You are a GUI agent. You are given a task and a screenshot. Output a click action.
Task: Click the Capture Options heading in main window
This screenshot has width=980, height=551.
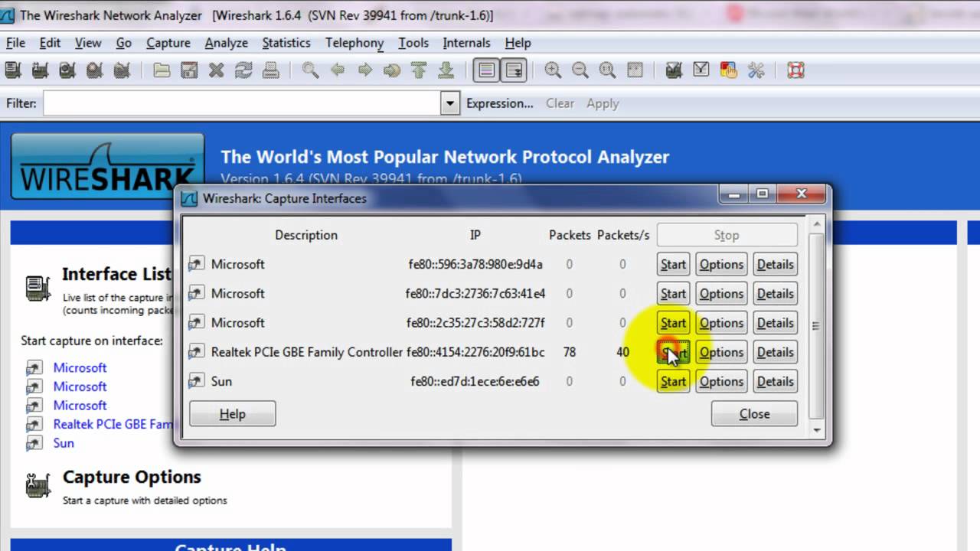(x=132, y=477)
